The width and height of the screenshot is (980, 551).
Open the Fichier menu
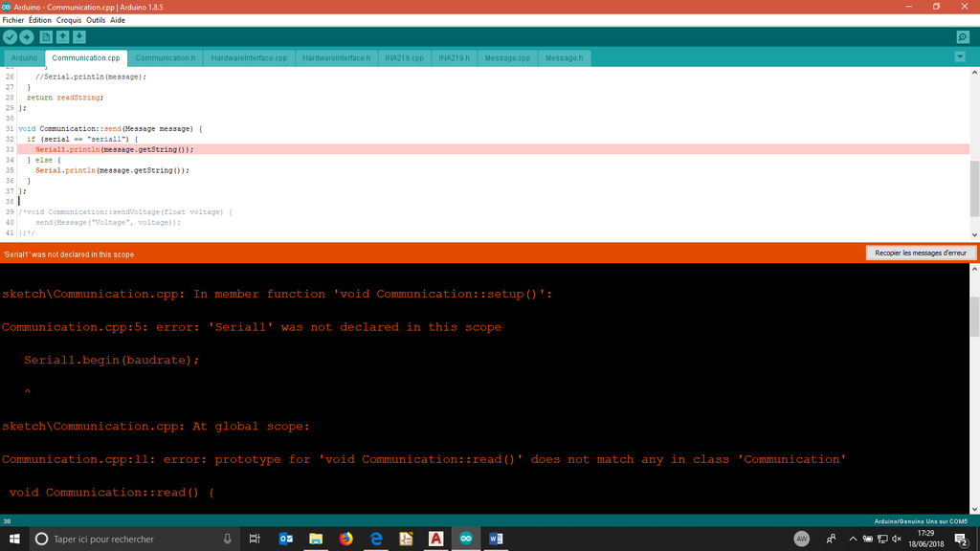click(x=13, y=20)
